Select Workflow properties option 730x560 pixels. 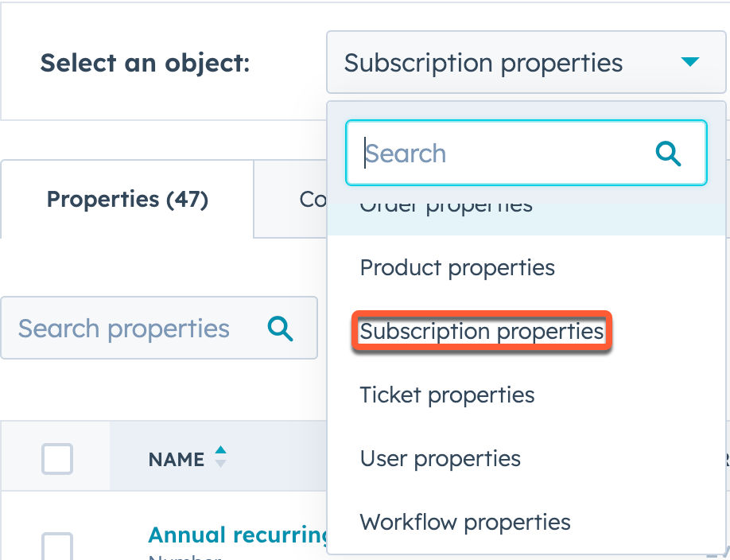(465, 523)
